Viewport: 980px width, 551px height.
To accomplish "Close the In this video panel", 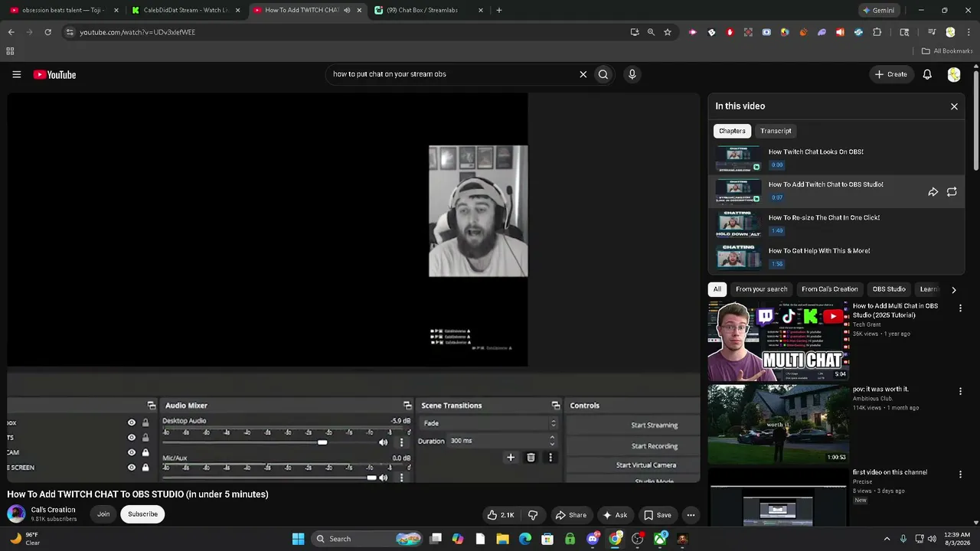I will (954, 106).
